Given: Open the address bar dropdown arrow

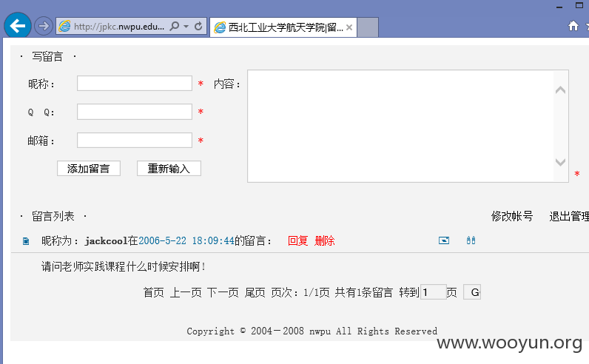Looking at the screenshot, I should click(x=186, y=26).
